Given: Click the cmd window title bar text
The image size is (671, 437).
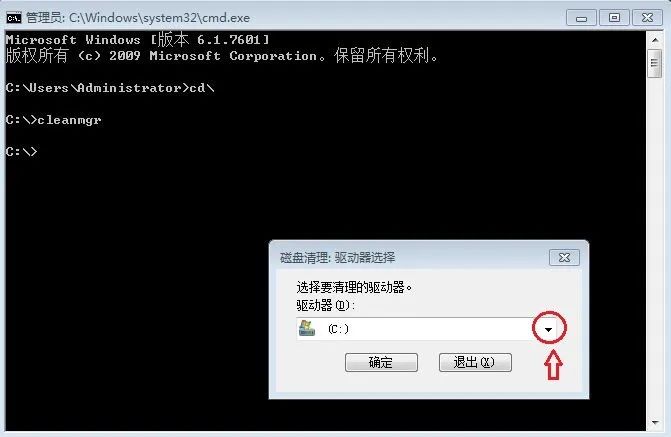Looking at the screenshot, I should [x=138, y=18].
